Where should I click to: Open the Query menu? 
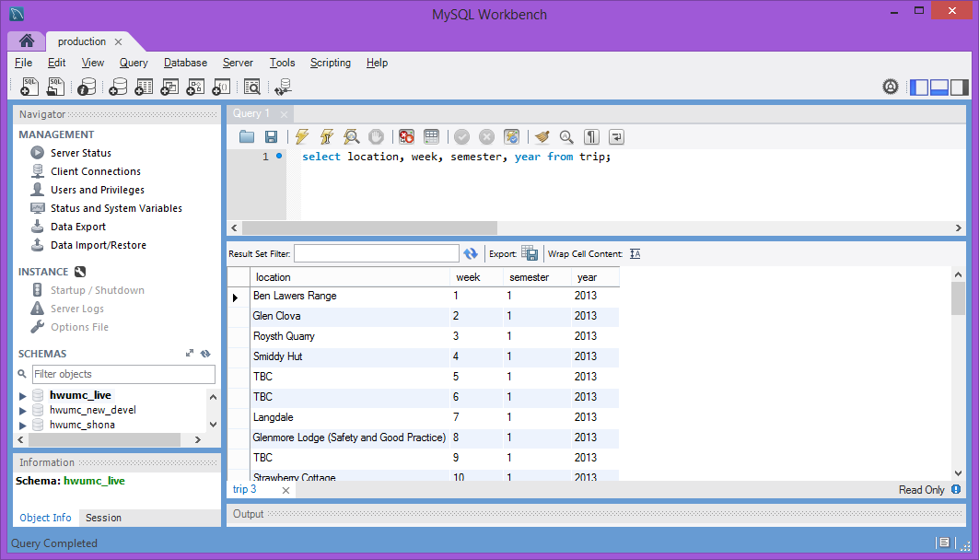coord(134,63)
